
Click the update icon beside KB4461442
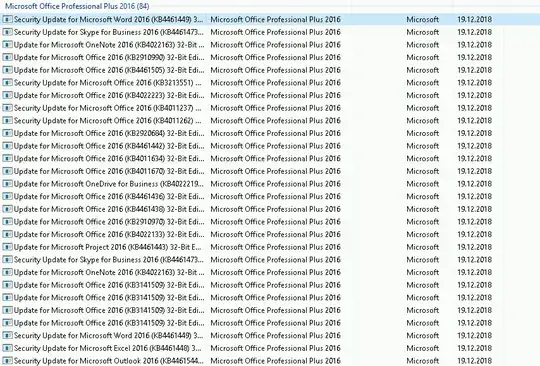(7, 146)
